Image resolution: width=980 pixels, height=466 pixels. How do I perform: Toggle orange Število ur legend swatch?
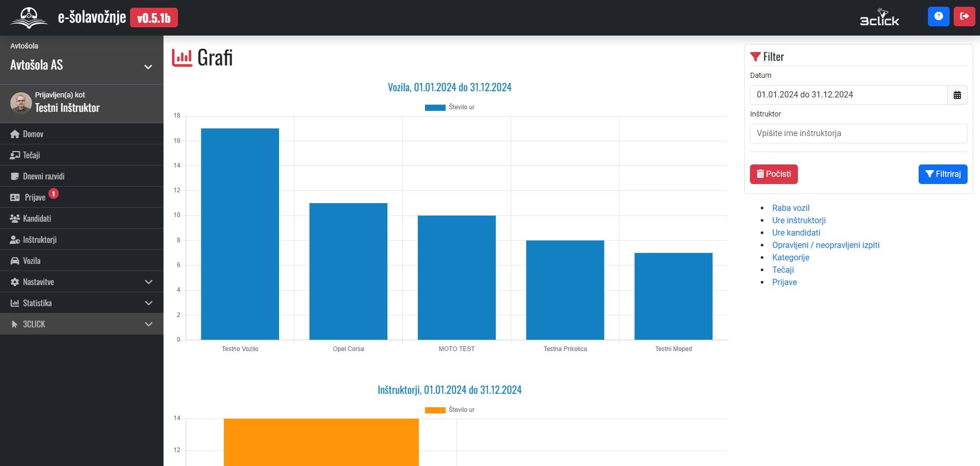tap(435, 410)
